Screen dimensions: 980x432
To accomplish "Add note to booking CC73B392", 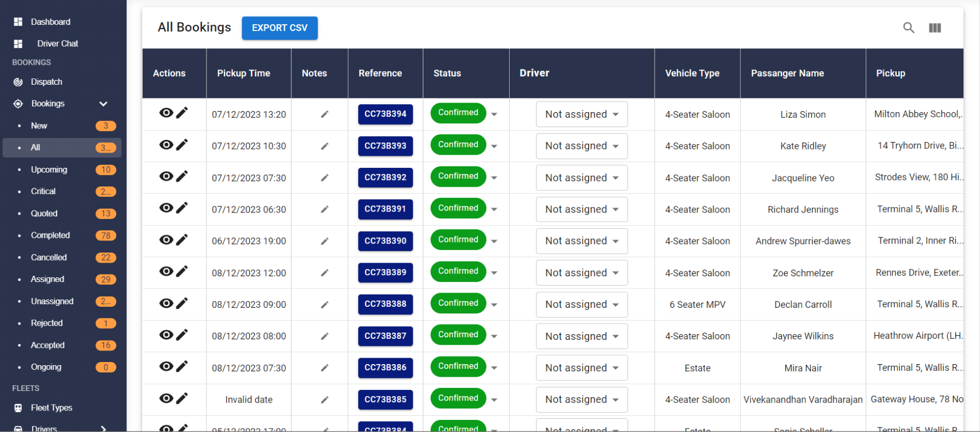I will pos(324,178).
